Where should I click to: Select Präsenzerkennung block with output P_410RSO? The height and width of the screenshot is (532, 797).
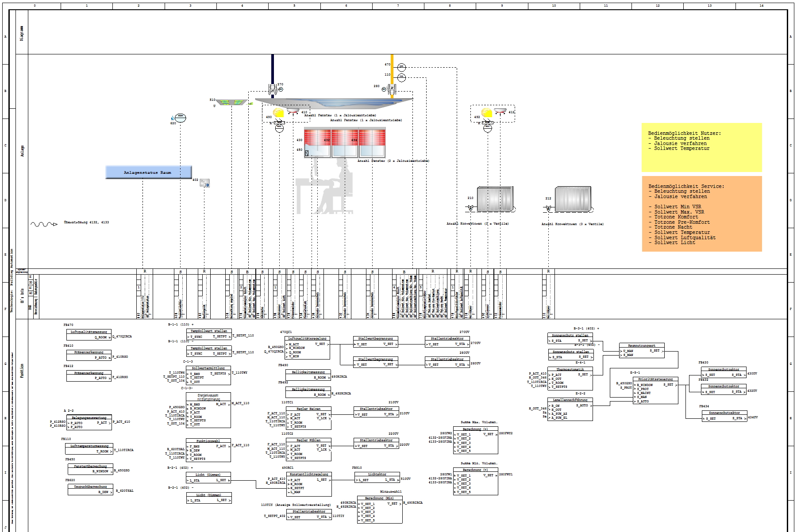(x=89, y=355)
